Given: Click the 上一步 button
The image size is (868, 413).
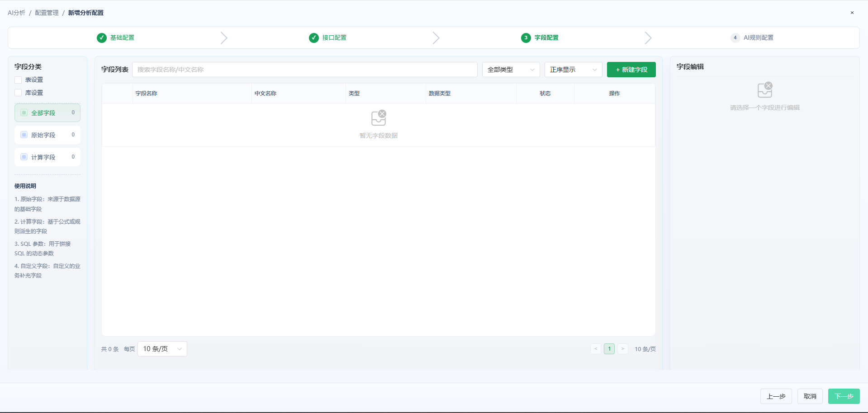Looking at the screenshot, I should pyautogui.click(x=776, y=396).
